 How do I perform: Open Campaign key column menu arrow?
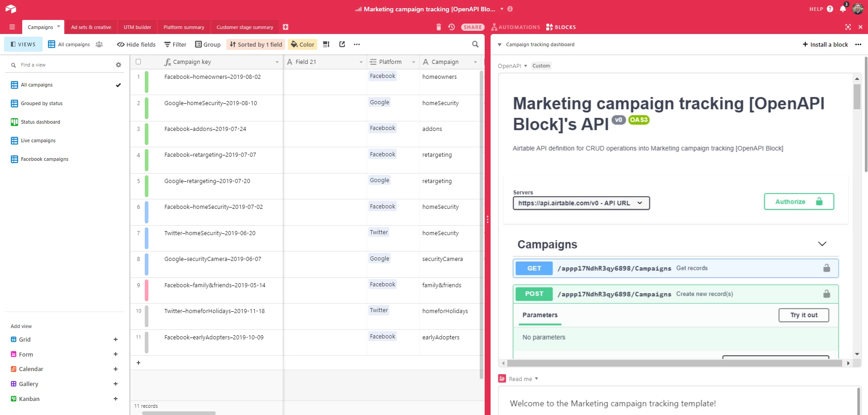tap(277, 62)
